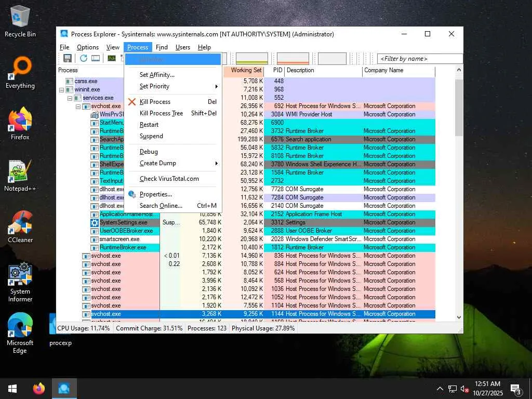Click the procexp desktop icon

(x=60, y=330)
